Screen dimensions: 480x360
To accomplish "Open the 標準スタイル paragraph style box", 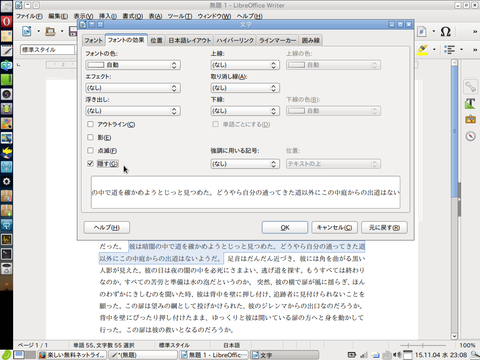I will click(47, 50).
